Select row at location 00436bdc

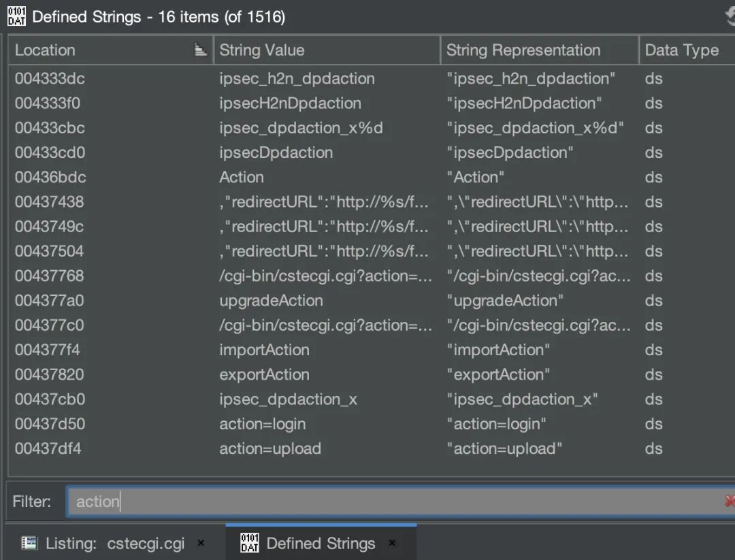372,177
